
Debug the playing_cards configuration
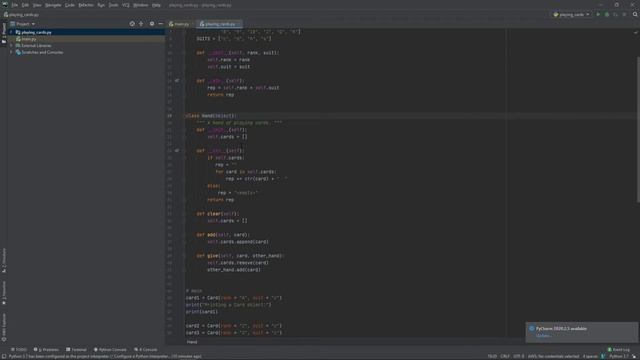pyautogui.click(x=607, y=15)
